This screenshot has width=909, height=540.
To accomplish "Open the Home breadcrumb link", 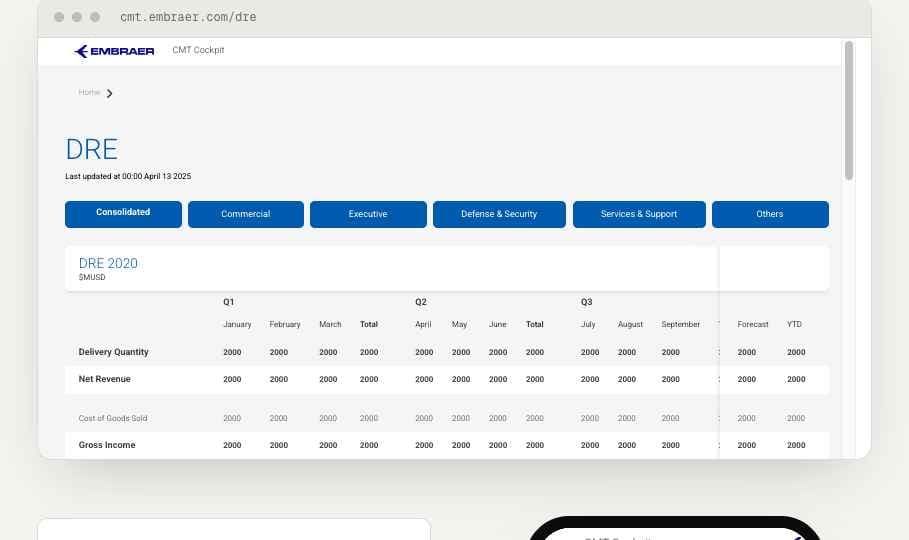I will (89, 92).
